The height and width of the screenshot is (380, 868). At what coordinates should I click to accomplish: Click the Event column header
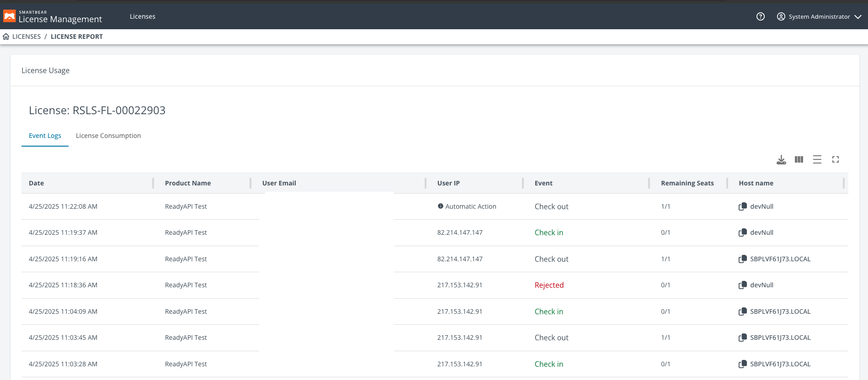point(543,183)
